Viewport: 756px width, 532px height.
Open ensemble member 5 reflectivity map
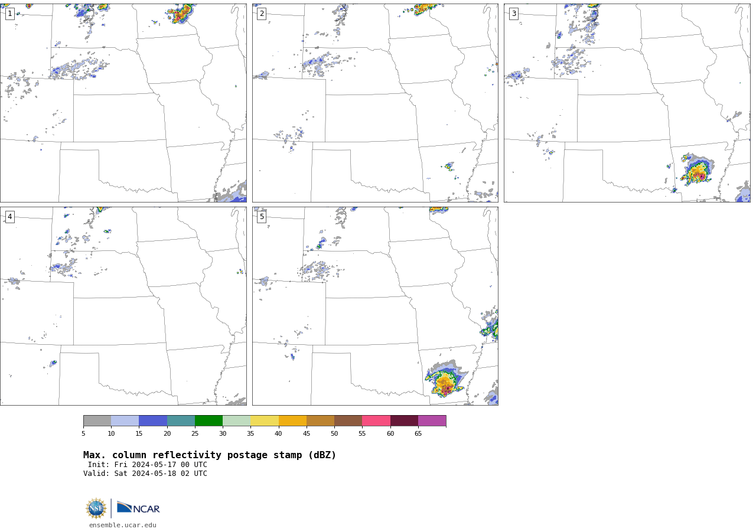click(x=375, y=306)
